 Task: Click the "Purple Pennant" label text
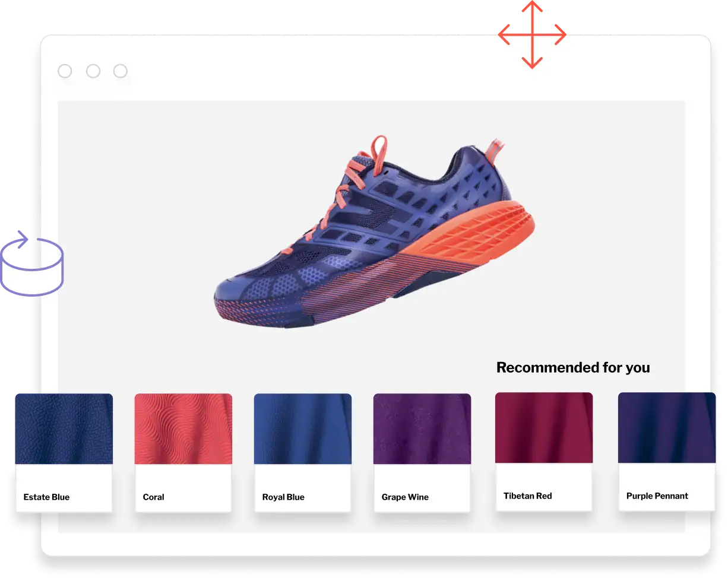657,496
